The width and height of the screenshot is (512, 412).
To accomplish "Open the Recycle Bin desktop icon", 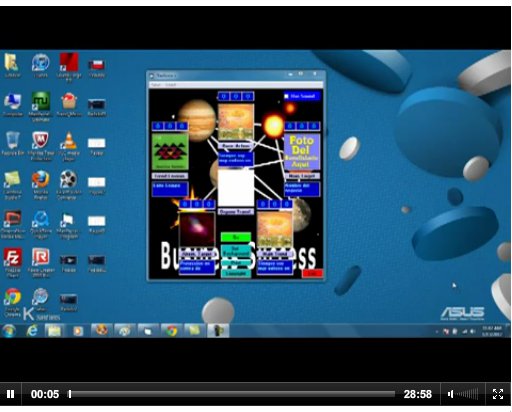I will point(13,143).
